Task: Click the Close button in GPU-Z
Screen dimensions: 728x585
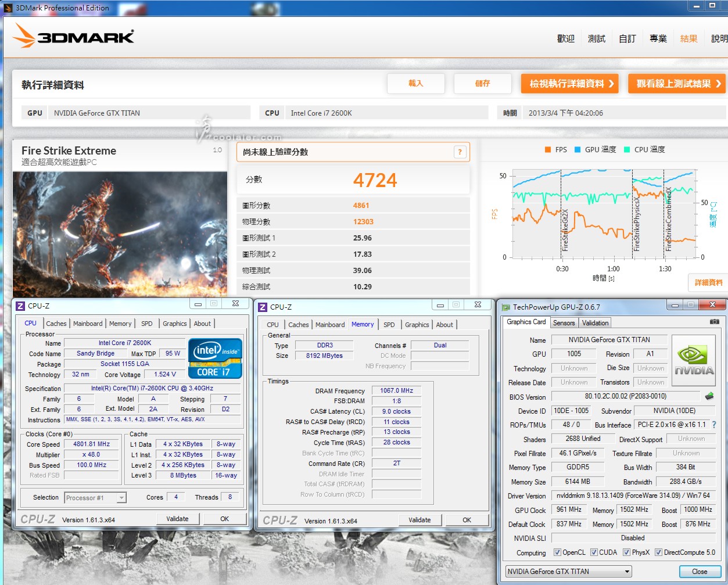Action: [699, 572]
